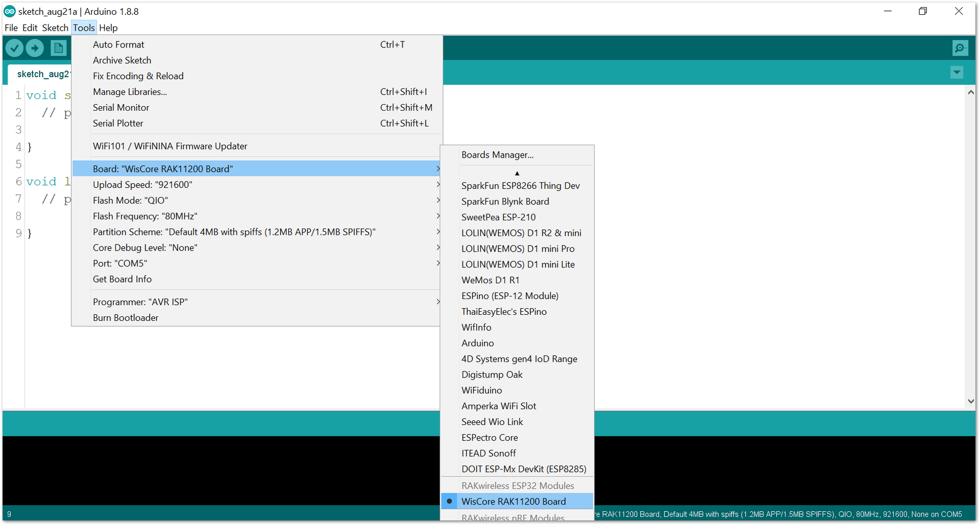Click the Upload arrow toolbar icon
Screen dimensions: 980x525
coord(35,48)
